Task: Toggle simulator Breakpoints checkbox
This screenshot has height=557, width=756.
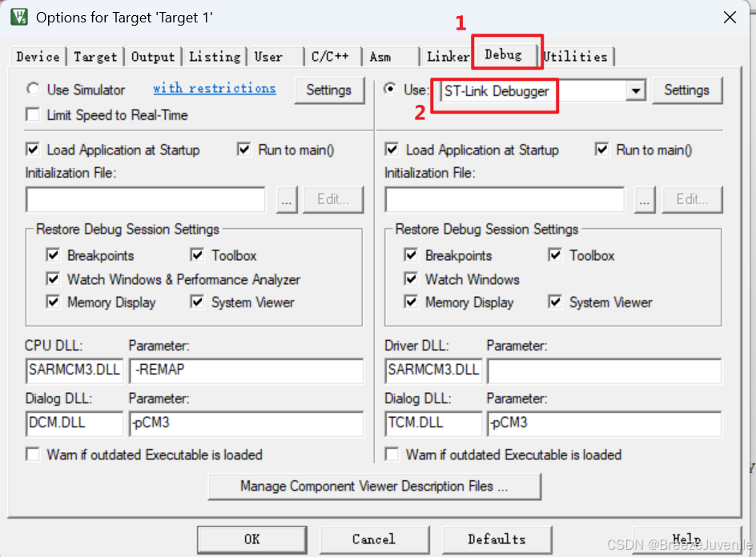Action: tap(53, 254)
